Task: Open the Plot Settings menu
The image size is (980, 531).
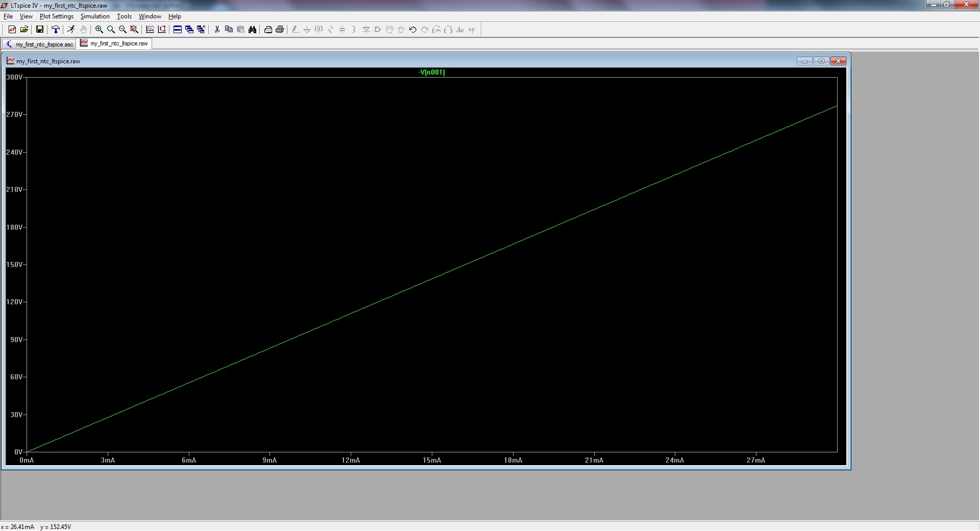Action: point(57,16)
